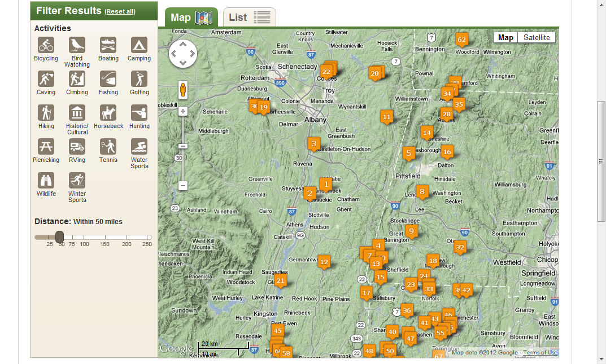Select the Boating activity filter
The width and height of the screenshot is (606, 364).
(x=108, y=45)
